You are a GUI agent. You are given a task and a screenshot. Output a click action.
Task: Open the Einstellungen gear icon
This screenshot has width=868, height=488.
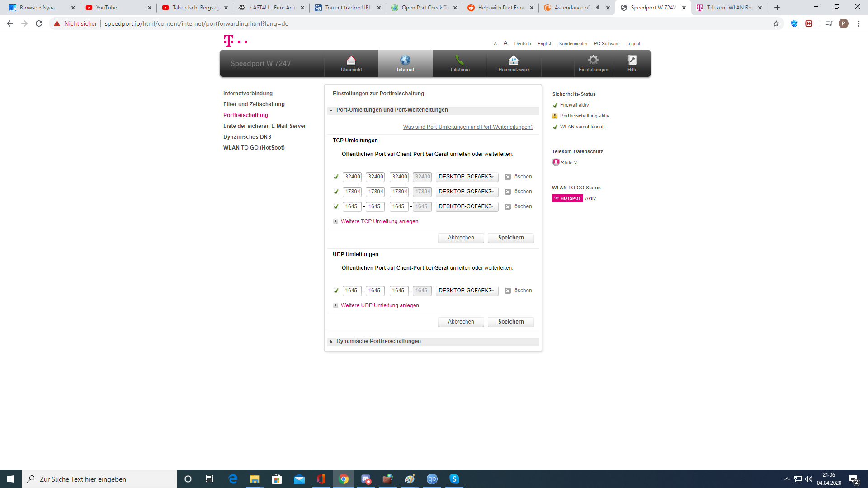pos(593,60)
